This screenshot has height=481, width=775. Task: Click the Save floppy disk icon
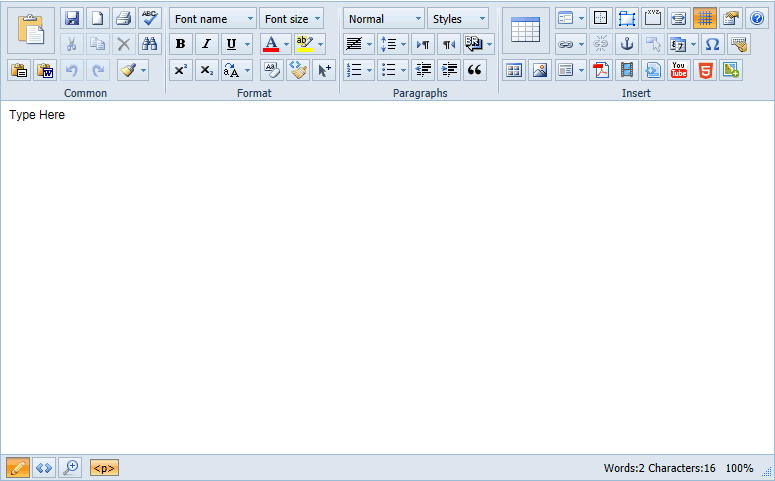71,18
